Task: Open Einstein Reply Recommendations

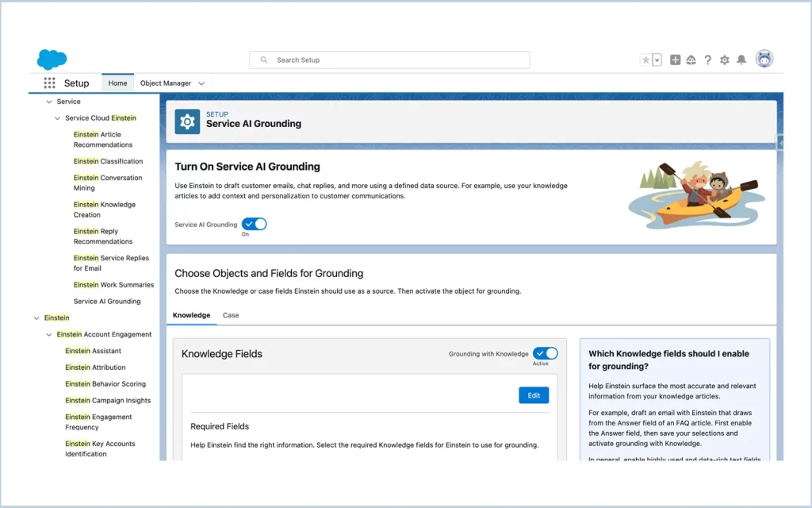Action: [x=103, y=237]
